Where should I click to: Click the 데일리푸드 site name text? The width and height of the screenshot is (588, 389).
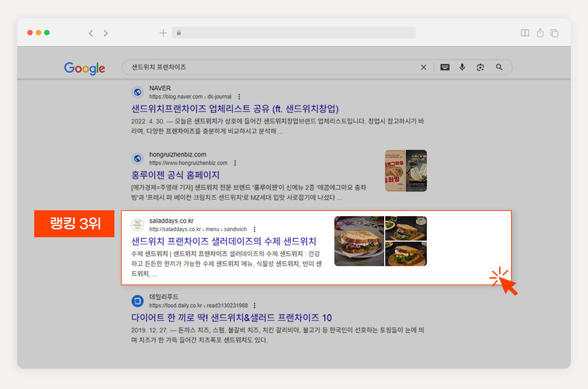pyautogui.click(x=164, y=297)
